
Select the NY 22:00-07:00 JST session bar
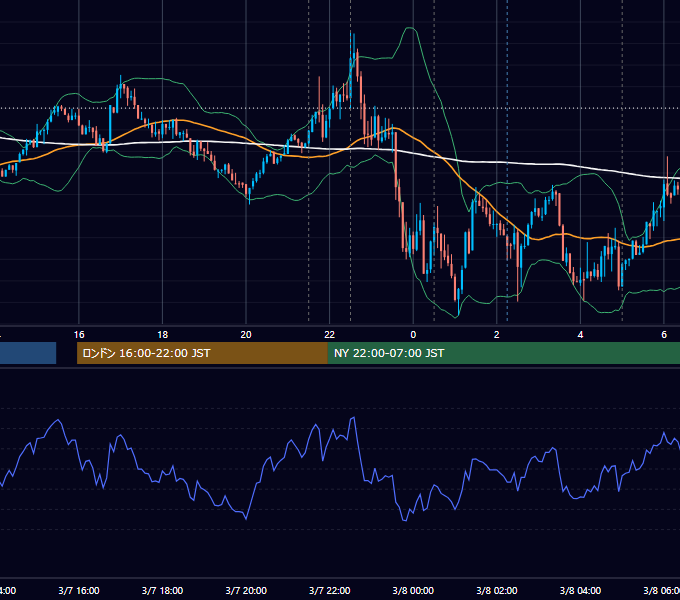pos(503,353)
